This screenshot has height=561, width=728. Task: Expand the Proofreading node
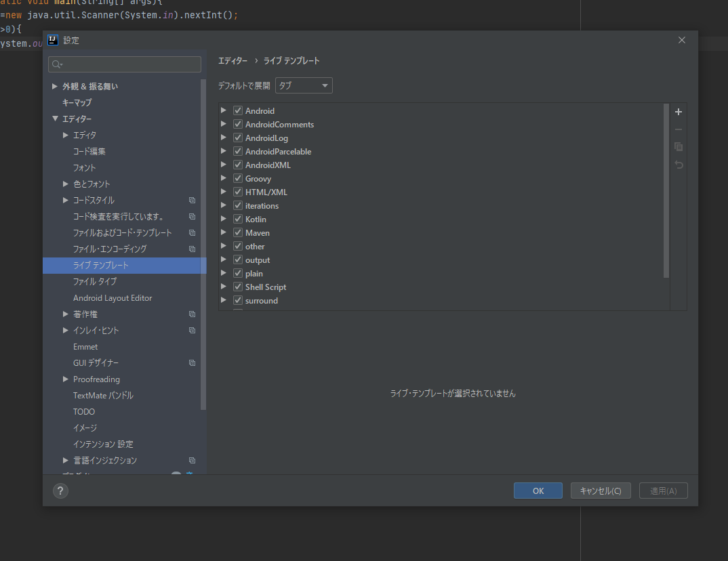click(x=66, y=379)
